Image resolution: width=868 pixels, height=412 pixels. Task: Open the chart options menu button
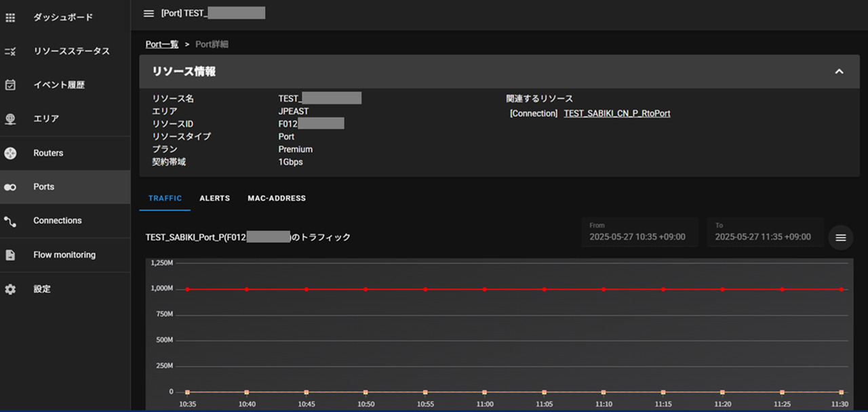pyautogui.click(x=841, y=237)
